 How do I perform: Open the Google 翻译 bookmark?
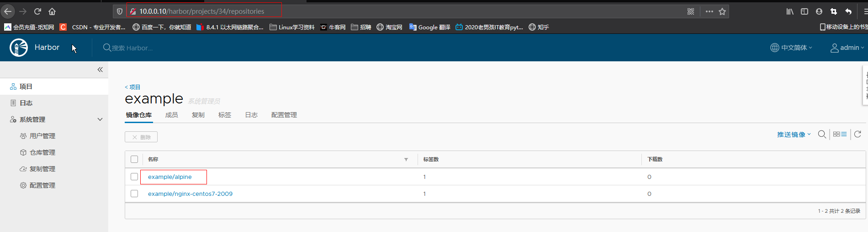click(x=430, y=27)
